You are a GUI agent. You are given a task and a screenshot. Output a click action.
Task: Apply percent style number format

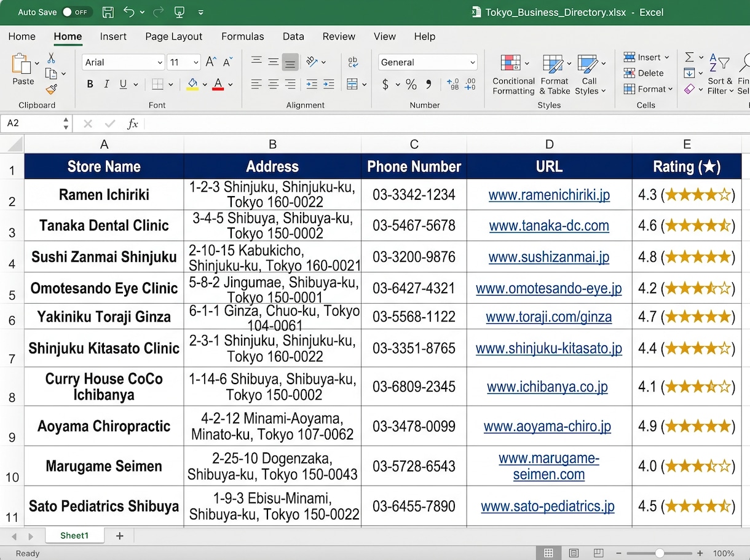point(411,84)
